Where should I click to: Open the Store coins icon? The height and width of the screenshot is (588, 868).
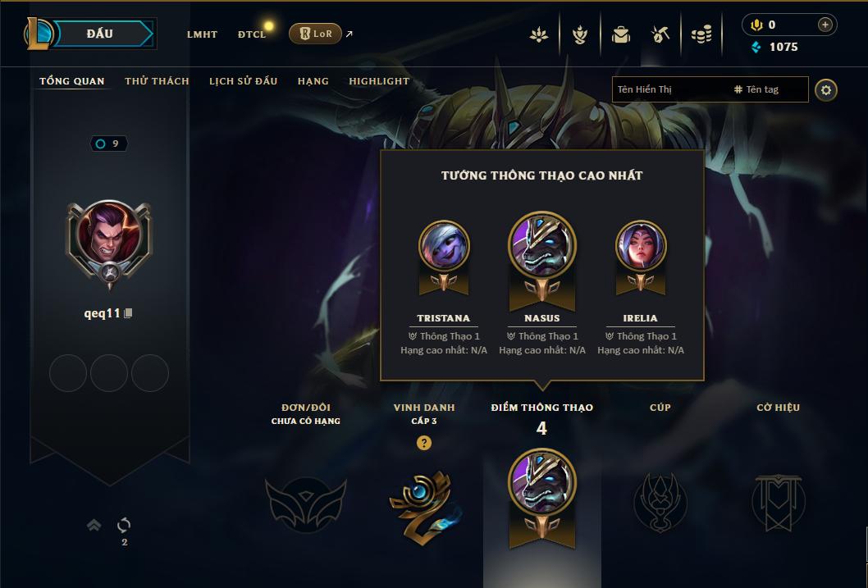coord(701,35)
